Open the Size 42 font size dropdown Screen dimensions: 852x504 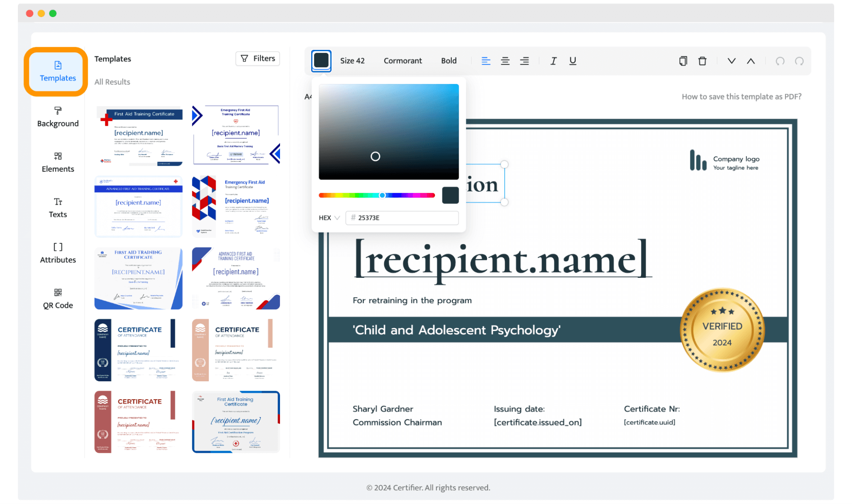[x=352, y=60]
